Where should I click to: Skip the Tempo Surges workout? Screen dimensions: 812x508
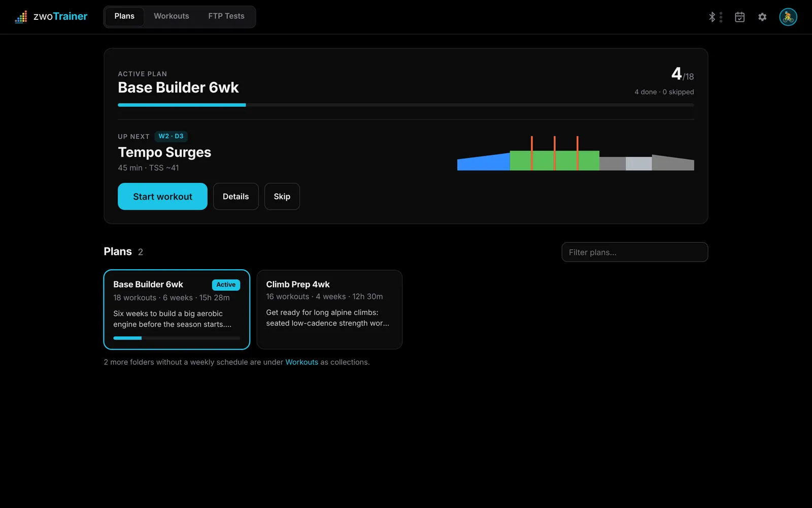282,197
